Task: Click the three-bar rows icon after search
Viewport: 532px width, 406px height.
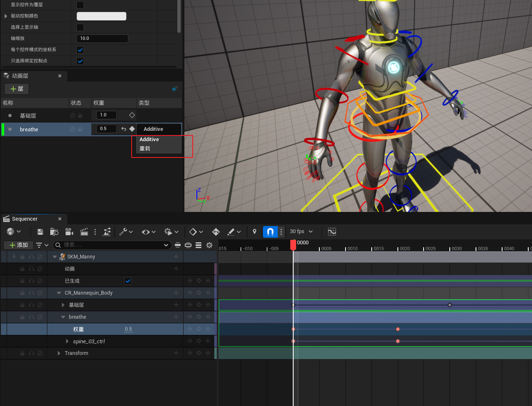Action: click(x=199, y=245)
